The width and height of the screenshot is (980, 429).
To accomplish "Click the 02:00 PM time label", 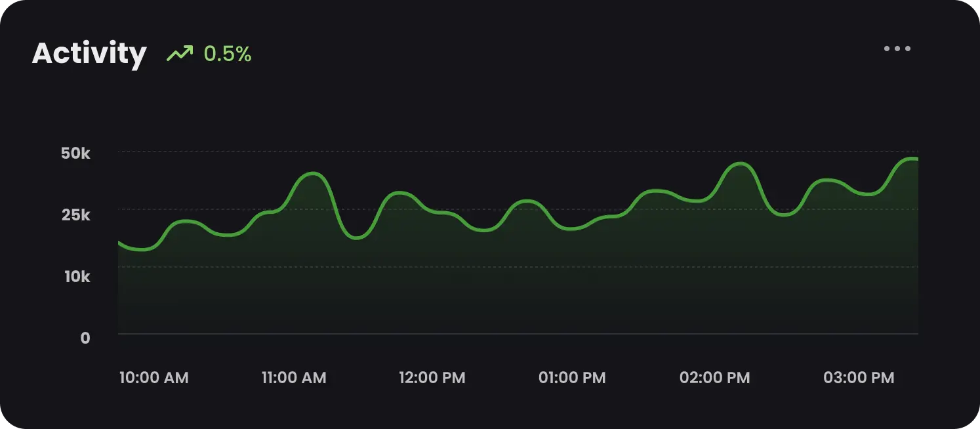I will [714, 378].
